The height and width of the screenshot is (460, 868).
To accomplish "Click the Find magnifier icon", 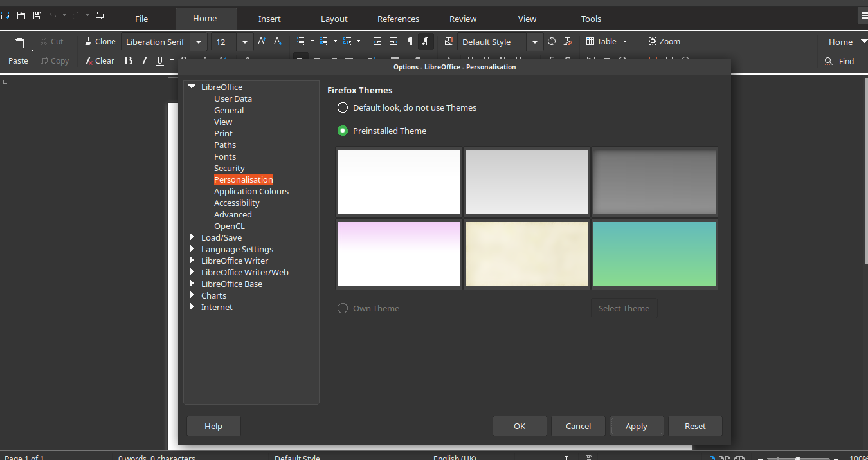I will point(829,61).
